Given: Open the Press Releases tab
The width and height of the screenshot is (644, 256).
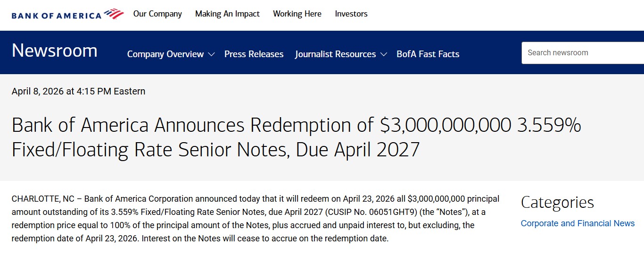Looking at the screenshot, I should [x=254, y=54].
